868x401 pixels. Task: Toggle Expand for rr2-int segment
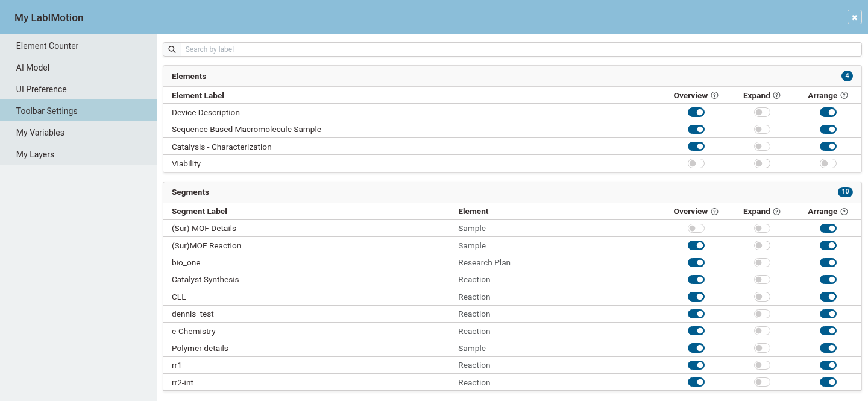tap(762, 382)
